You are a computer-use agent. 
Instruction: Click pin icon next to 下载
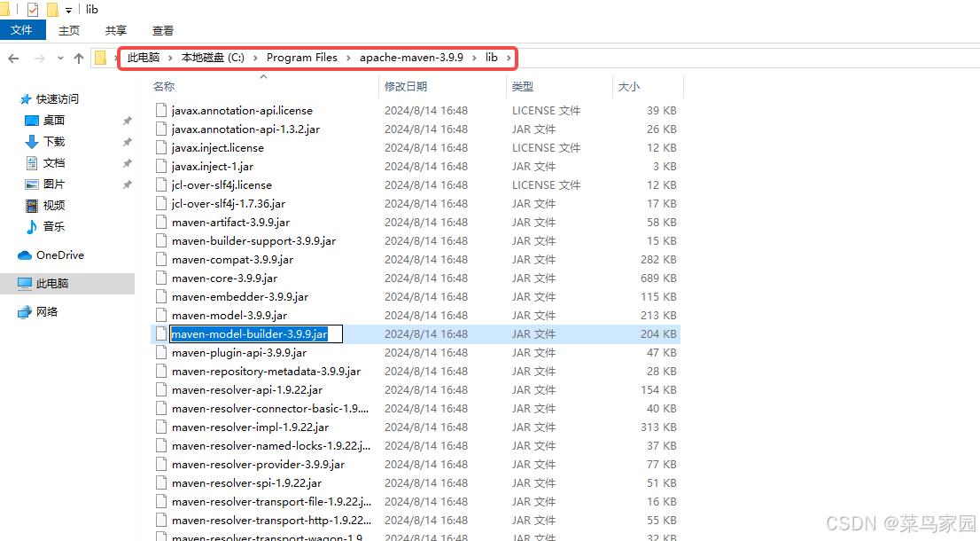click(127, 142)
